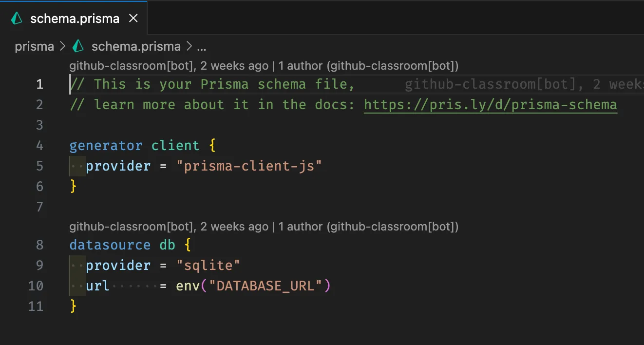Click the closing brace on line 11
This screenshot has height=345, width=644.
[74, 306]
